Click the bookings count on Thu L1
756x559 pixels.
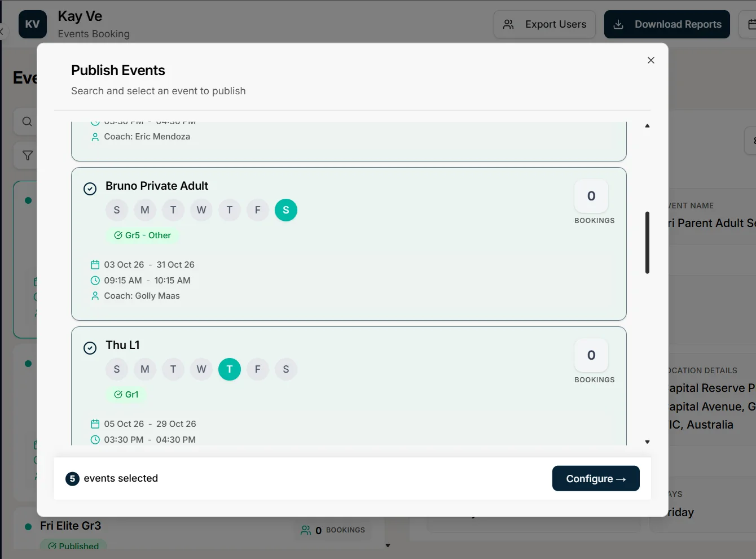(591, 355)
